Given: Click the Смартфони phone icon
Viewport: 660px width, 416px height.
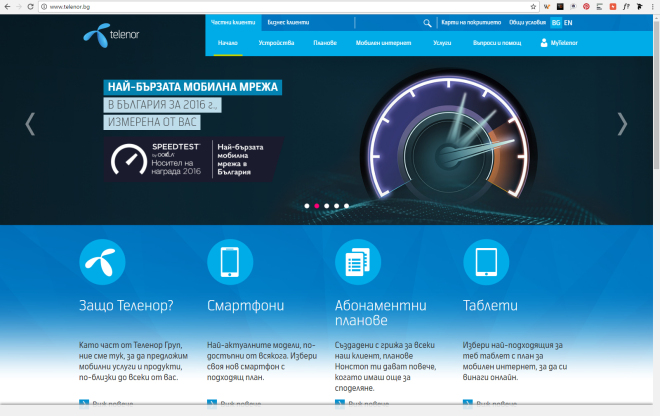Looking at the screenshot, I should click(230, 262).
